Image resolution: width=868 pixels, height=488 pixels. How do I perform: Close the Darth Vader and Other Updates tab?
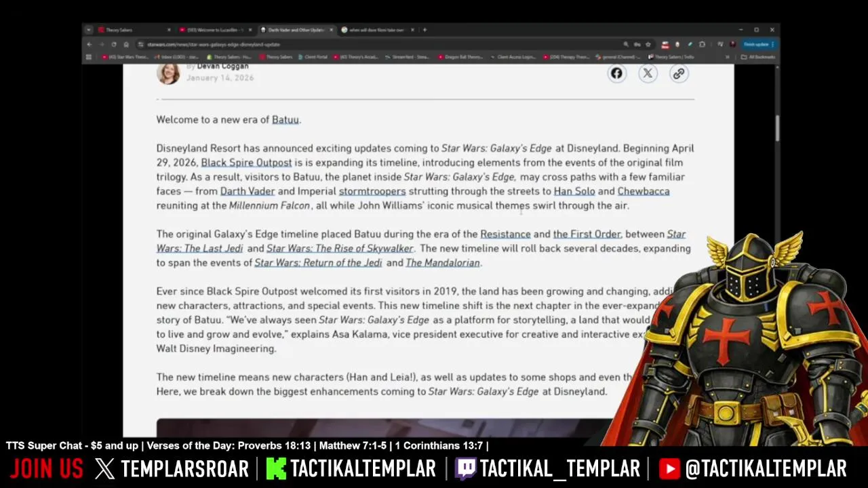(331, 30)
